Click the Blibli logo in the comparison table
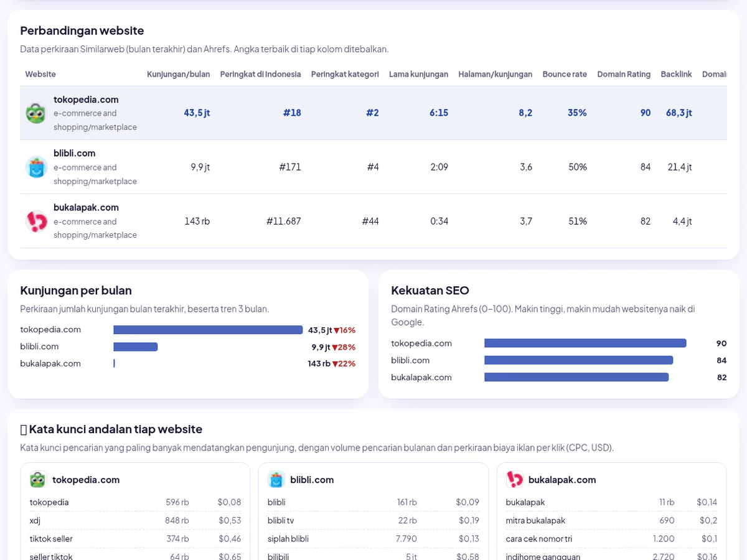 (36, 167)
